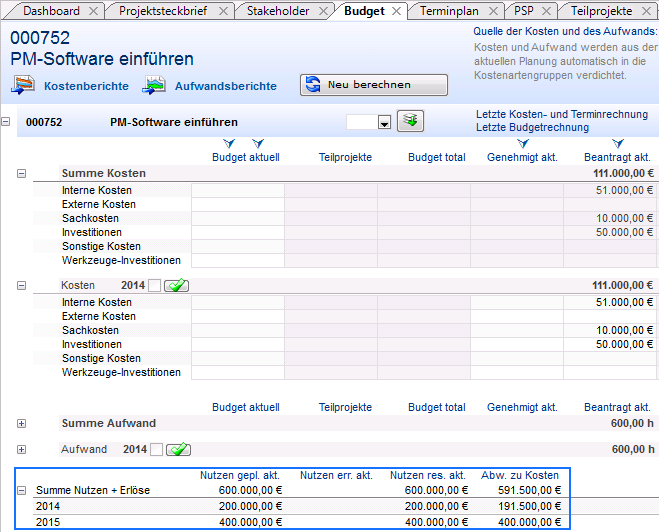
Task: Click the Neu berechnen button
Action: (x=374, y=85)
